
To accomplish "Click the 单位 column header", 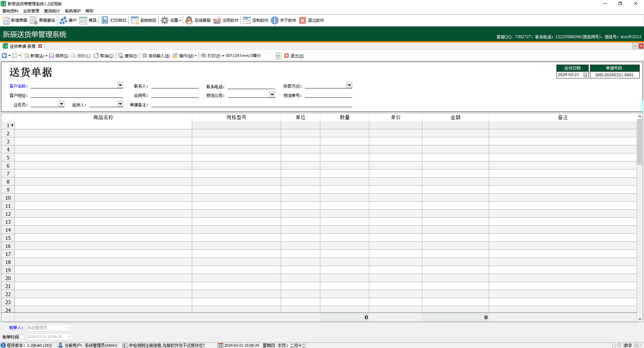I will [301, 118].
